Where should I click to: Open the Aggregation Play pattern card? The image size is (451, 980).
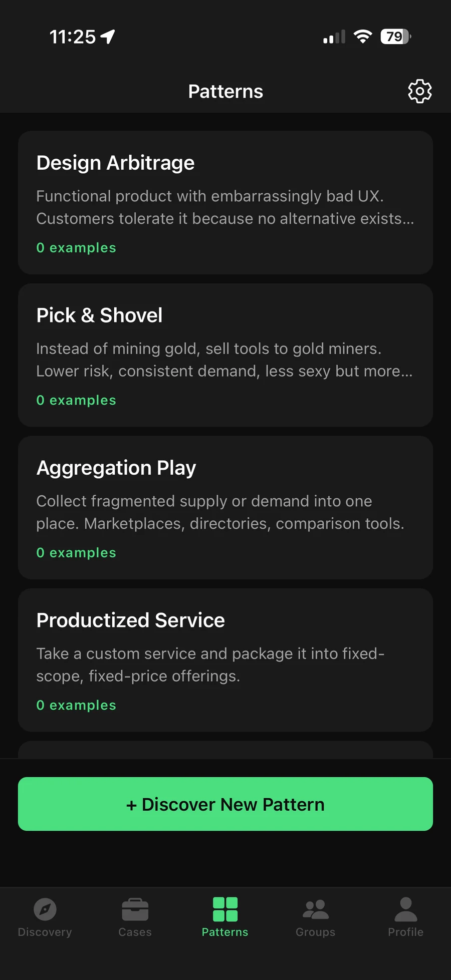(x=225, y=508)
